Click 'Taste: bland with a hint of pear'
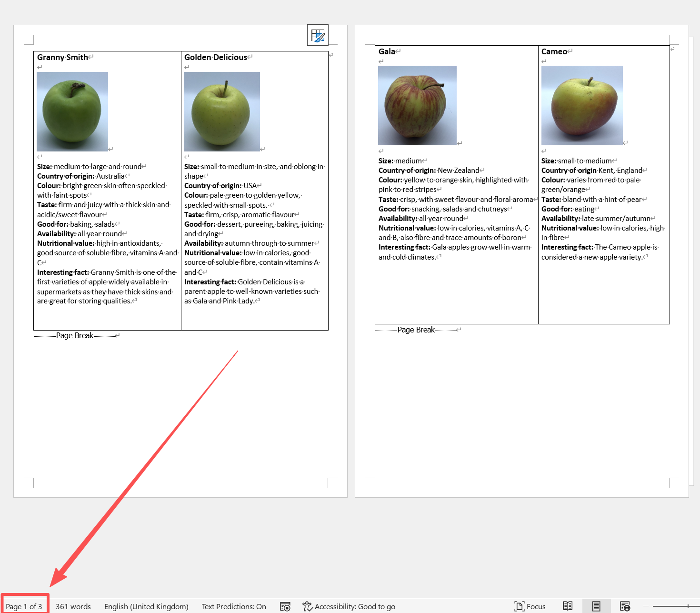 pos(592,200)
